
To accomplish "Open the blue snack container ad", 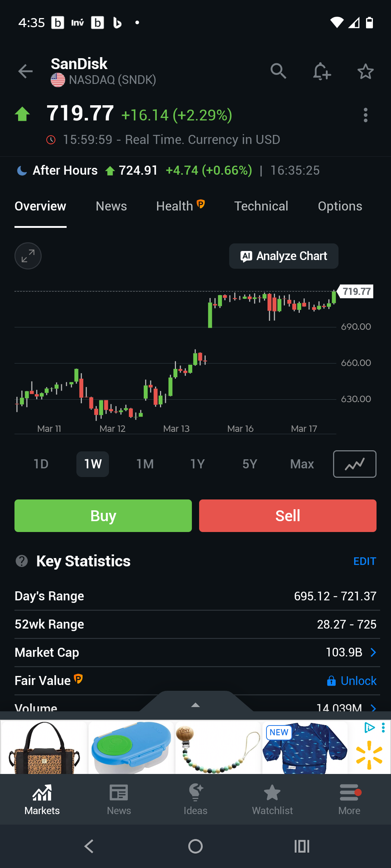I will point(131,747).
